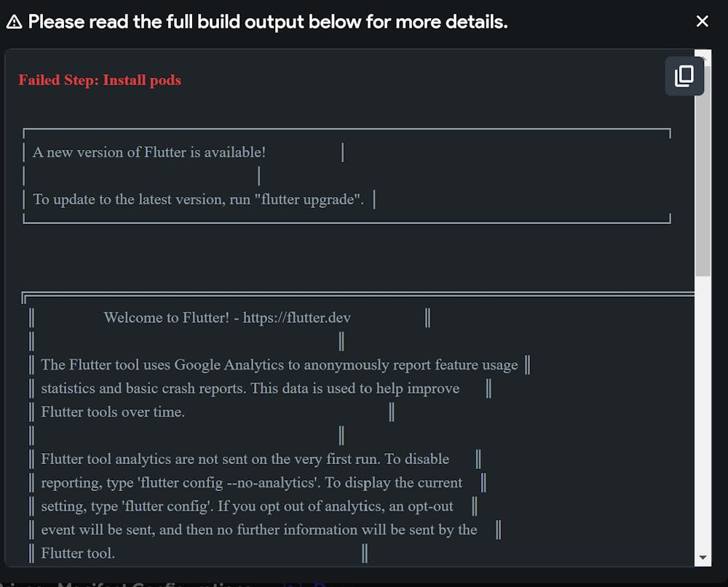
Task: Click the "event will be sent" line
Action: click(258, 530)
